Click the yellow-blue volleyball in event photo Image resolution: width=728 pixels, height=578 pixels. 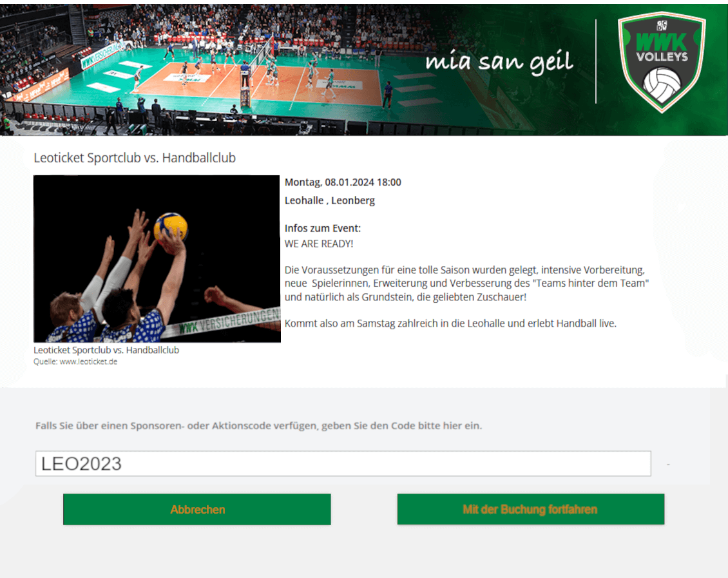pos(171,226)
